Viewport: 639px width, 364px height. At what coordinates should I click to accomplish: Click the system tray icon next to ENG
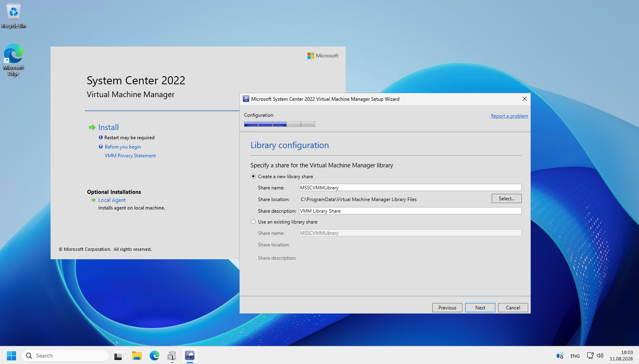[560, 356]
